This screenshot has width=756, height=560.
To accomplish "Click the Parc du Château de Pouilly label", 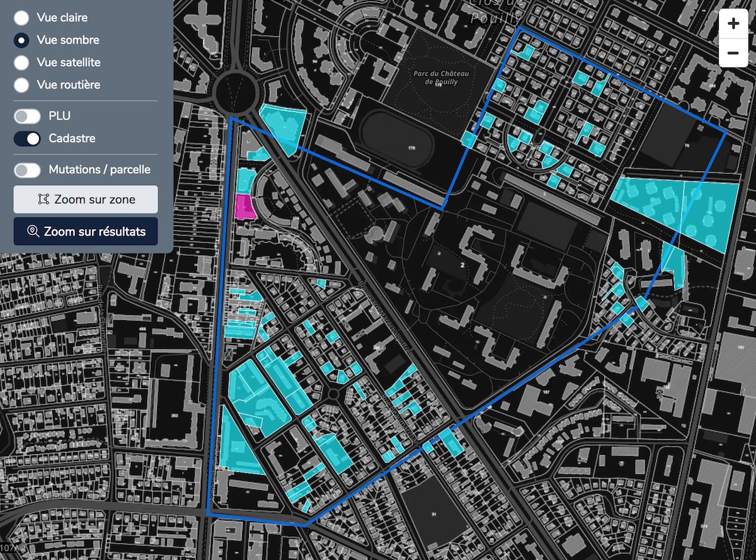I will [435, 77].
